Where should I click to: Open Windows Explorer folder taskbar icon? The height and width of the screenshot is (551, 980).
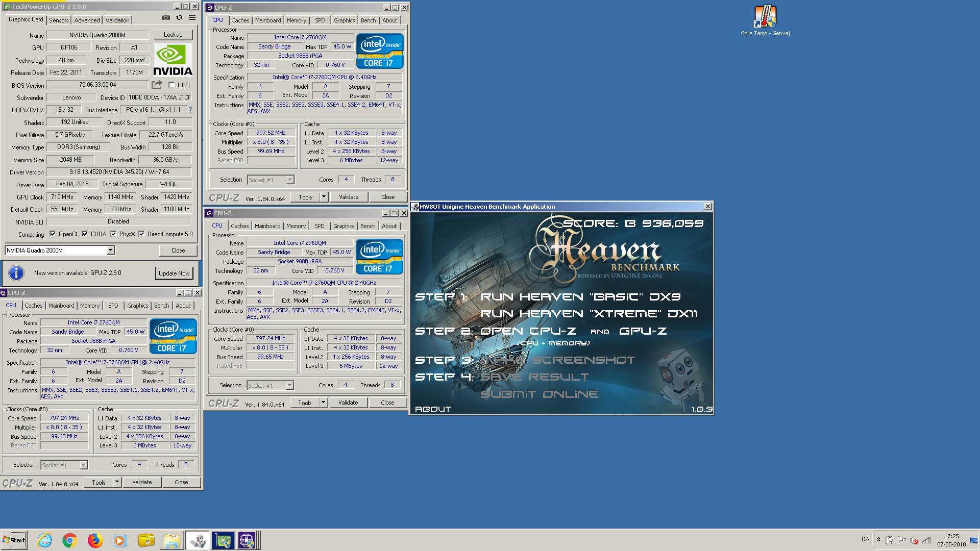coord(171,540)
